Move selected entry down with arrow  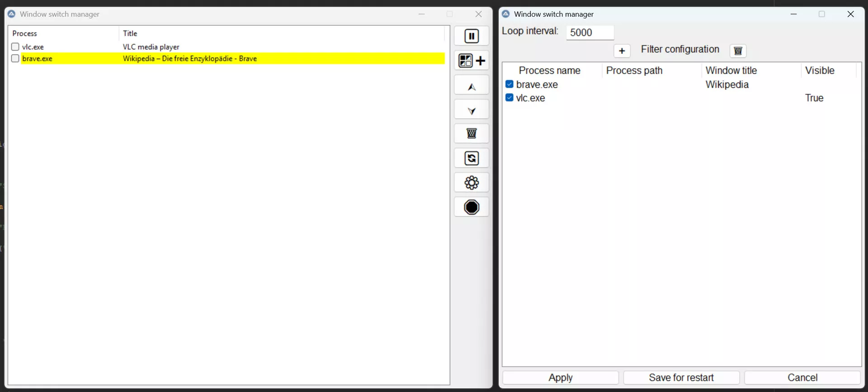click(x=472, y=110)
